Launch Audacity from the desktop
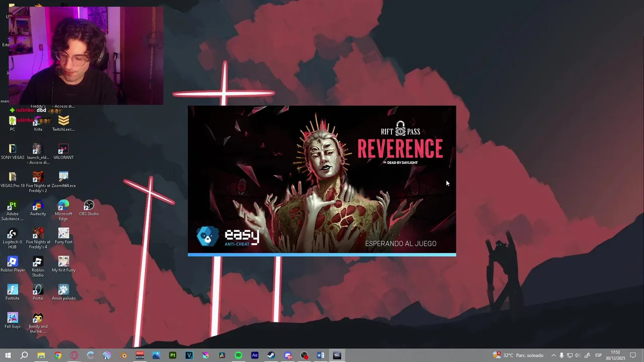 tap(38, 208)
